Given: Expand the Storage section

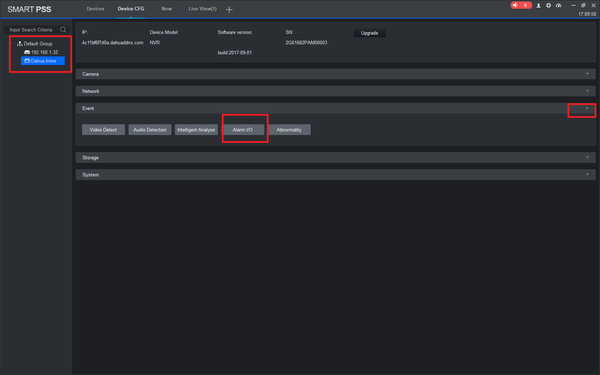Looking at the screenshot, I should click(336, 158).
